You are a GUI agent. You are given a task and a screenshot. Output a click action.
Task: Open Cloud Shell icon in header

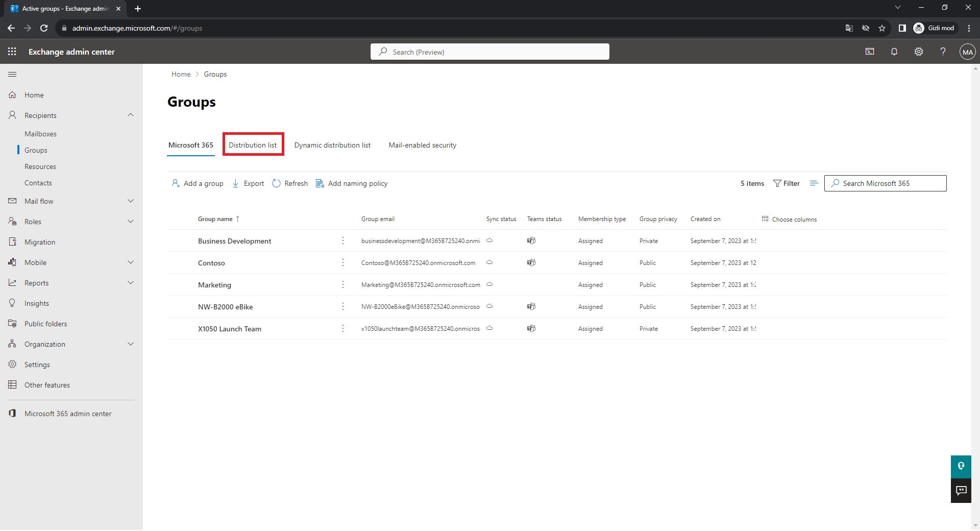(x=870, y=52)
